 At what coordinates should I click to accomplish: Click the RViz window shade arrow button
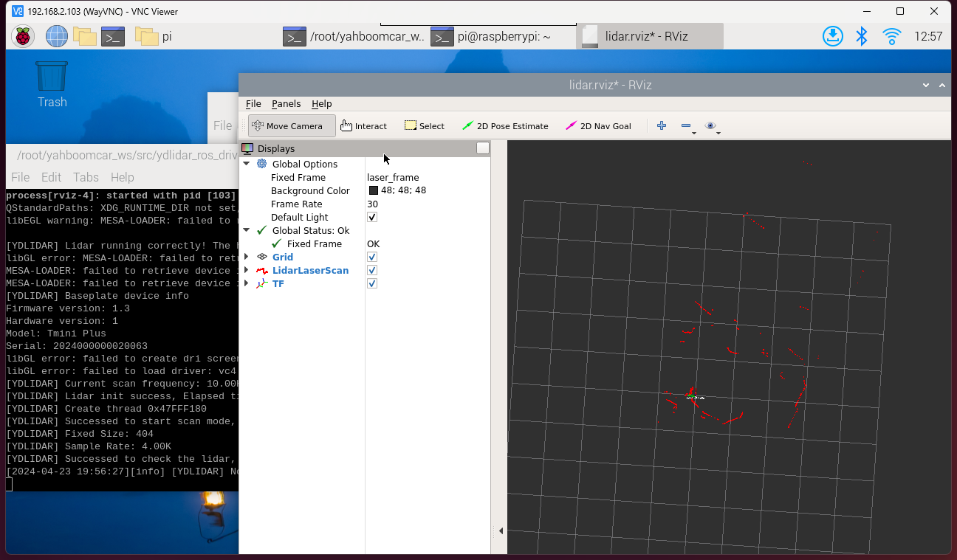[x=926, y=85]
